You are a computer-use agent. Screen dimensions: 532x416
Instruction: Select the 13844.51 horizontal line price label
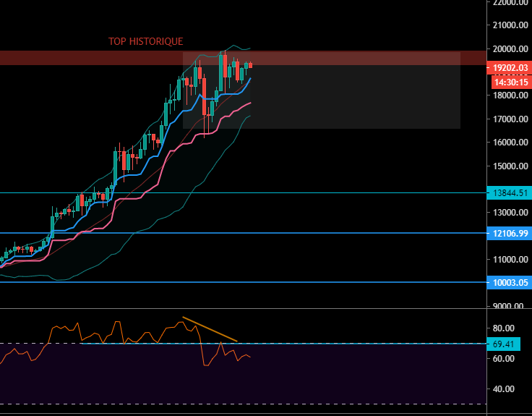[510, 193]
